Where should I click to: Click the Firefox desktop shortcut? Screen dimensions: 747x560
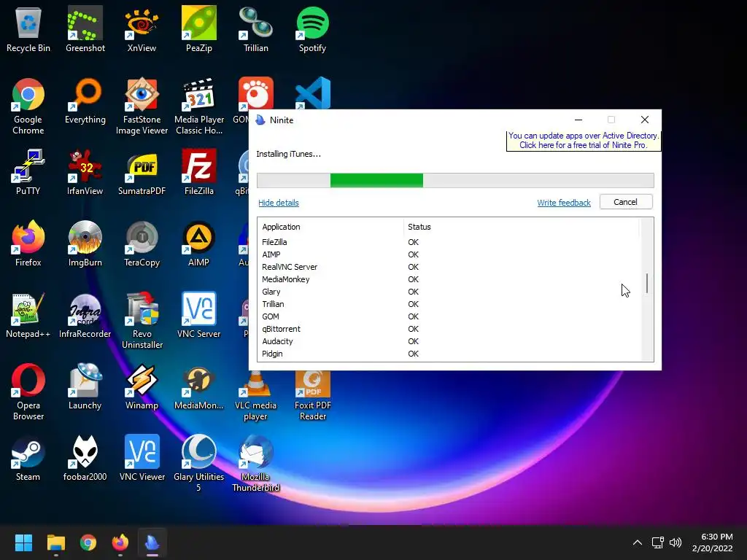(x=28, y=244)
